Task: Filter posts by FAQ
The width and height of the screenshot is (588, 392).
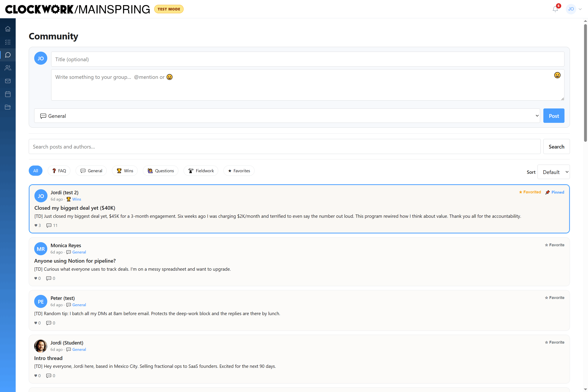Action: click(59, 171)
